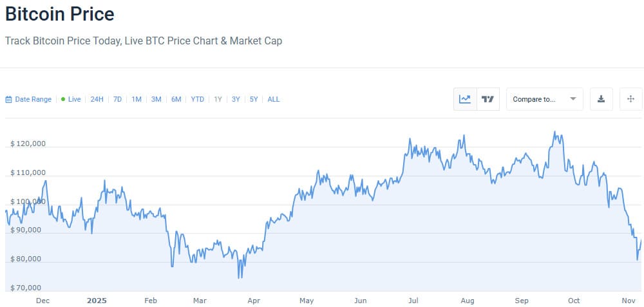This screenshot has height=307, width=644.
Task: Switch to the 1M range
Action: [137, 99]
